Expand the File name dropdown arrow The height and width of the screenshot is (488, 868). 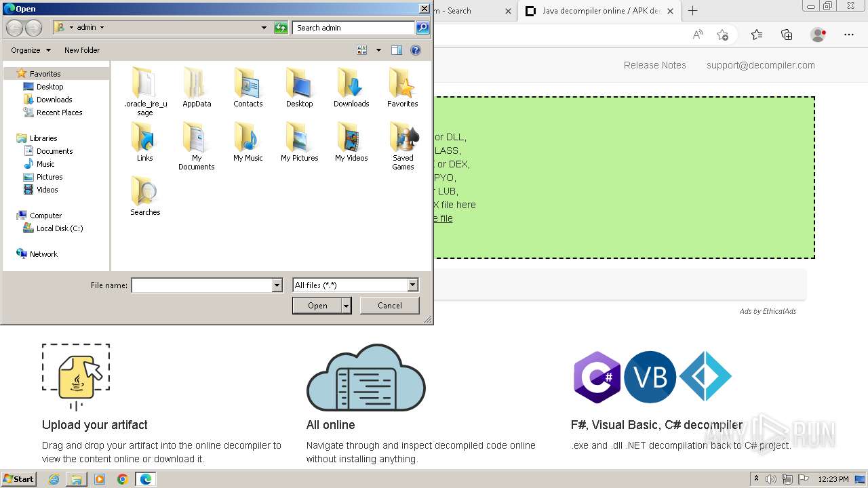coord(277,285)
